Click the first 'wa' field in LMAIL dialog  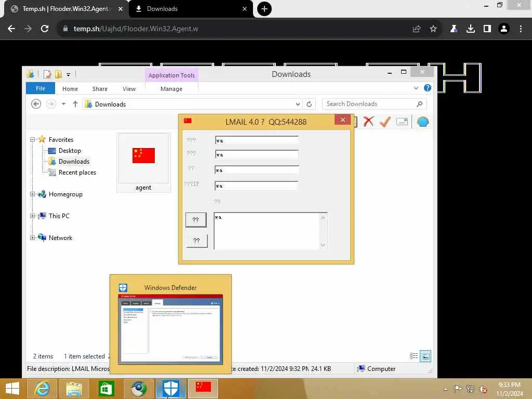click(x=257, y=140)
